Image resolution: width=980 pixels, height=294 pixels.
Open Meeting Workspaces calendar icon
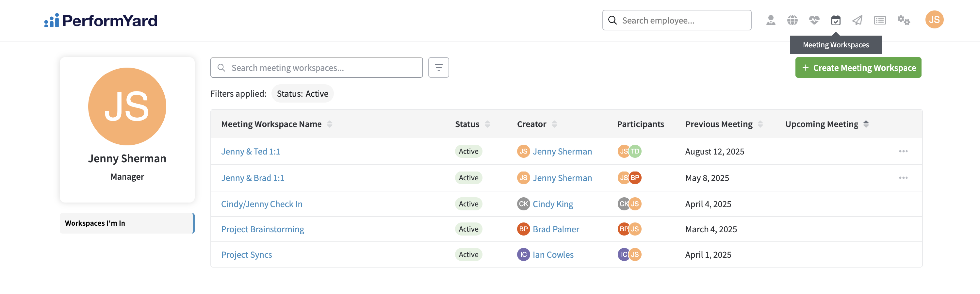tap(836, 20)
